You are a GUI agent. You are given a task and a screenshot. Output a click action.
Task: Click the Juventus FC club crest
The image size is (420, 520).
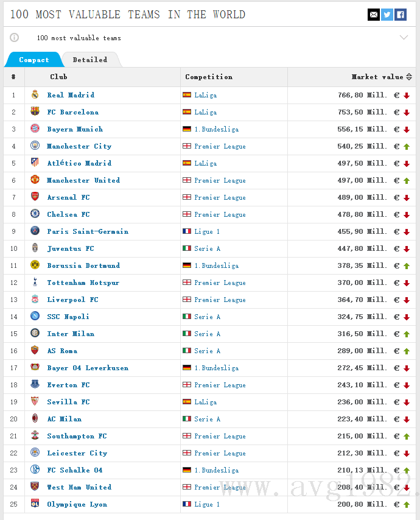[35, 248]
